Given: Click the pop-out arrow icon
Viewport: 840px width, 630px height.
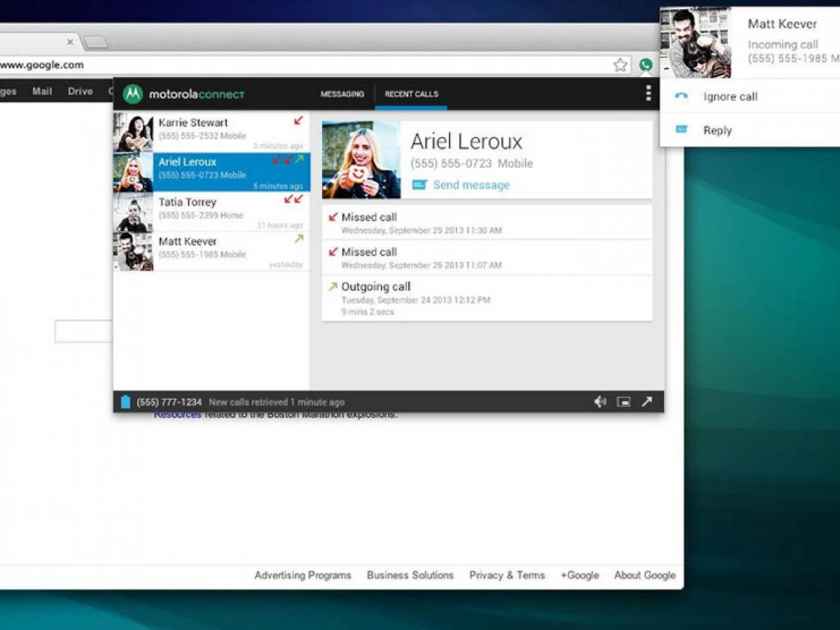Looking at the screenshot, I should click(647, 402).
